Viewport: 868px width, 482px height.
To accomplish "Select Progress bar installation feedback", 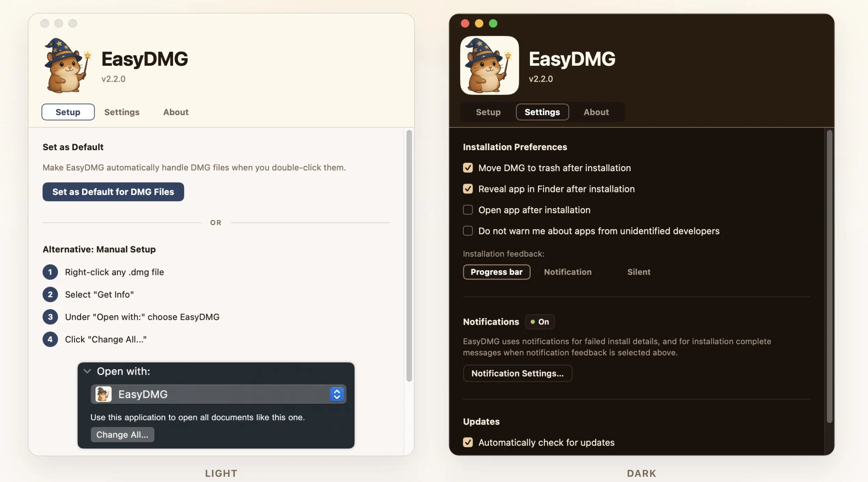I will pyautogui.click(x=496, y=272).
